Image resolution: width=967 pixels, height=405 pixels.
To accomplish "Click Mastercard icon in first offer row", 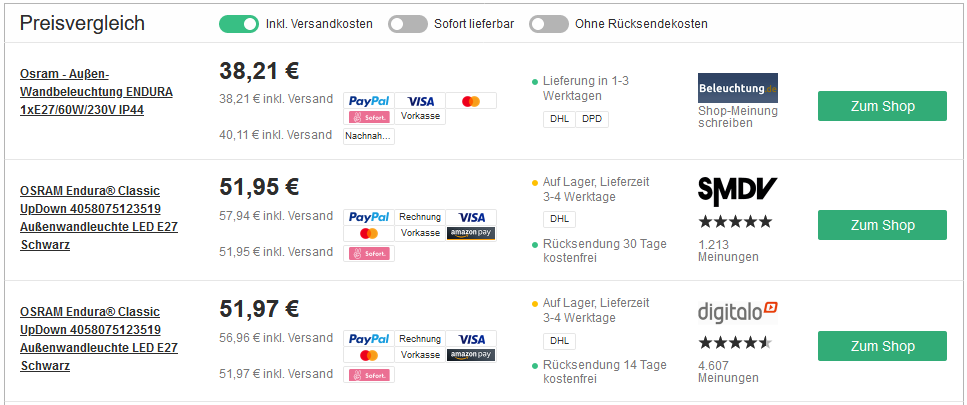I will (471, 101).
